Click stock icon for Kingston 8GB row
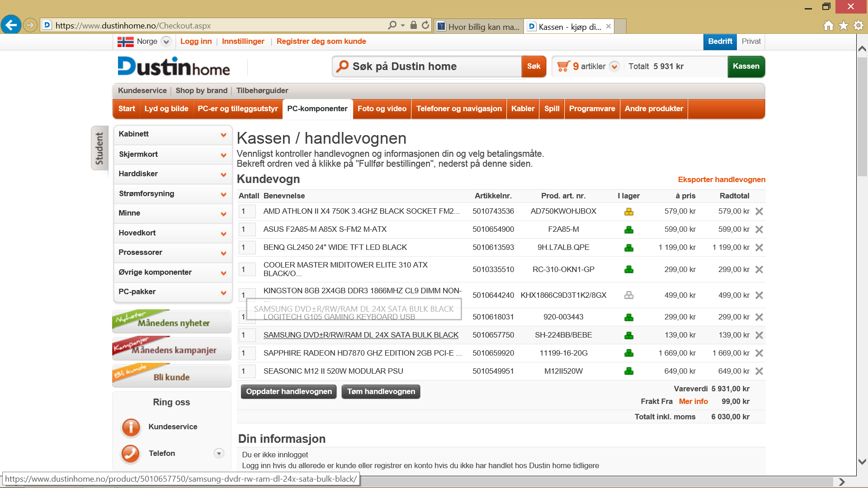The image size is (868, 488). point(629,295)
